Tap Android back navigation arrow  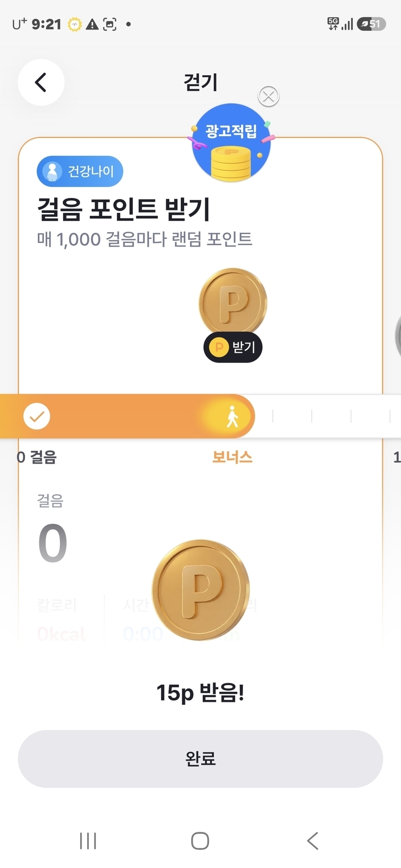coord(313,840)
